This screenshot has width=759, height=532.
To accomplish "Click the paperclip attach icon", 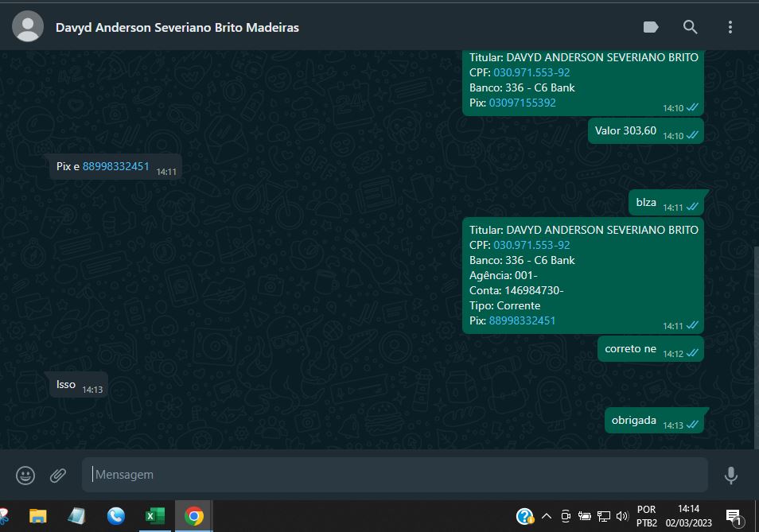I will point(58,475).
